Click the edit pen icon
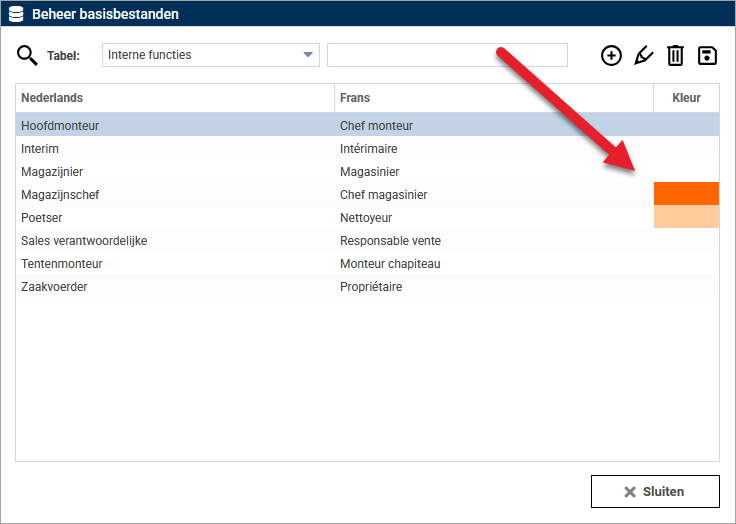Viewport: 736px width, 524px height. coord(643,56)
